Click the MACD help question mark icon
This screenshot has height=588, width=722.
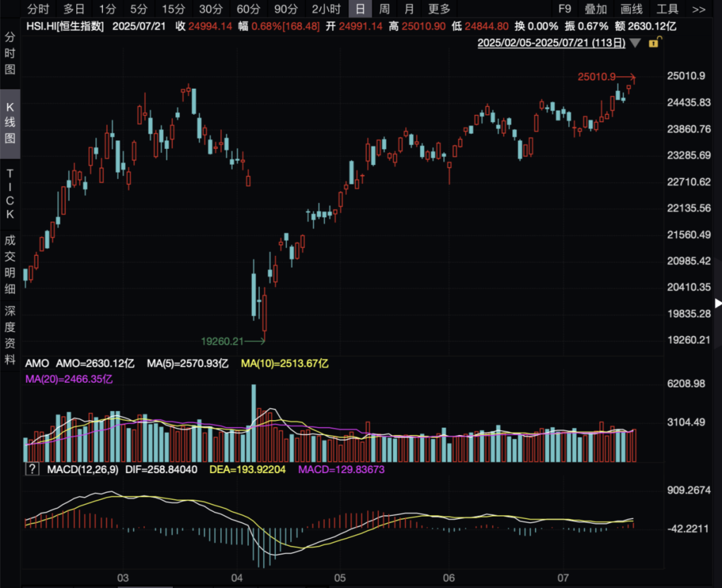coord(31,470)
